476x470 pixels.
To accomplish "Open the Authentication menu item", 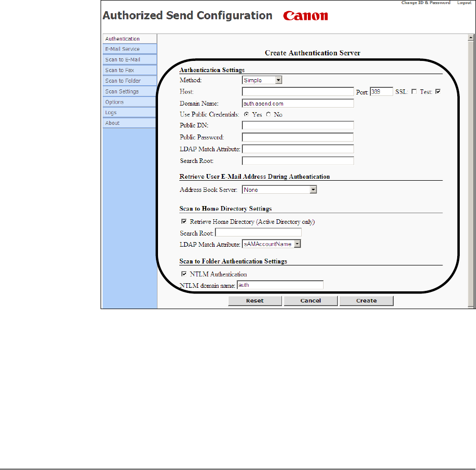I will pyautogui.click(x=130, y=39).
